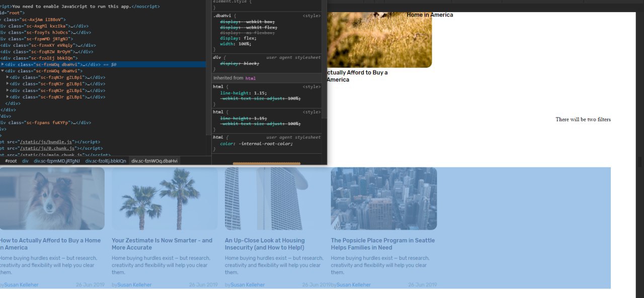Click the date under the Zestimate article

203,285
